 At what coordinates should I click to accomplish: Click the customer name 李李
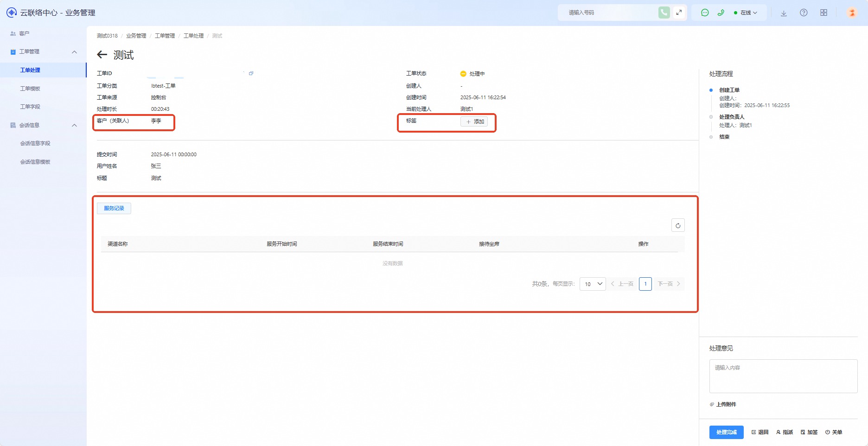click(x=156, y=121)
